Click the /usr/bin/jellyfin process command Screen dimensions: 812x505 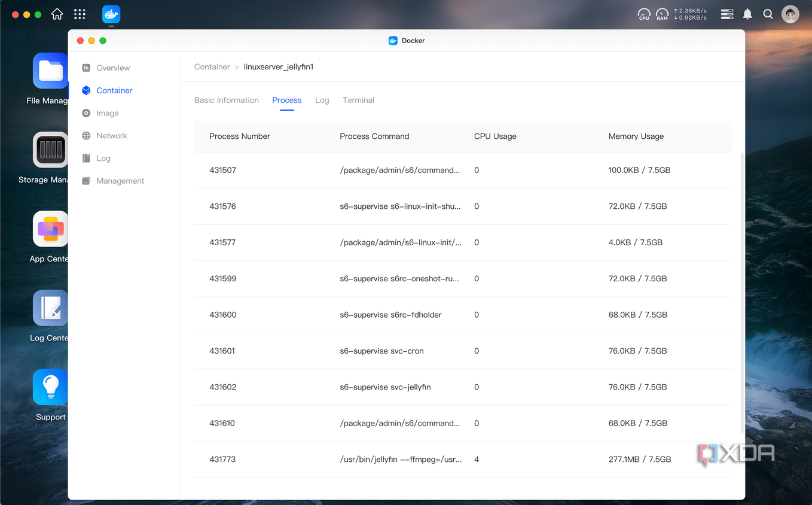pos(401,460)
